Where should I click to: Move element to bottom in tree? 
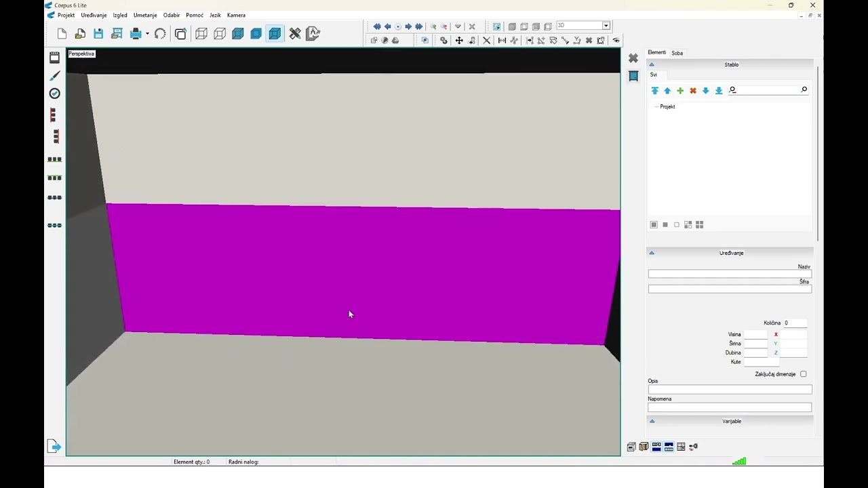click(719, 90)
